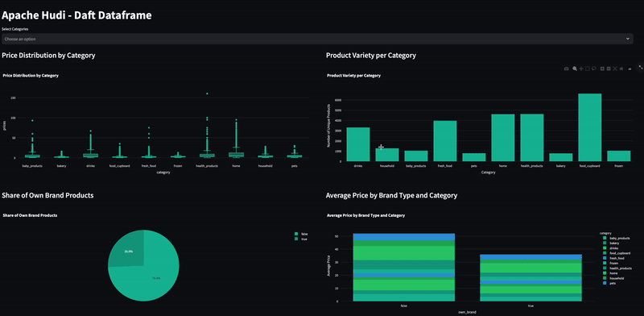Screen dimensions: 644x316
Task: Toggle bakery in the category legend
Action: coord(611,243)
